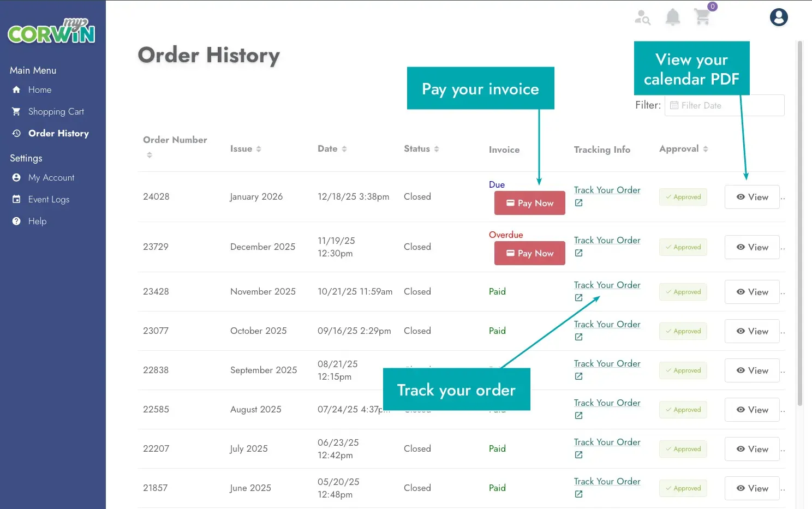Click the myCorwin logo

pyautogui.click(x=51, y=32)
